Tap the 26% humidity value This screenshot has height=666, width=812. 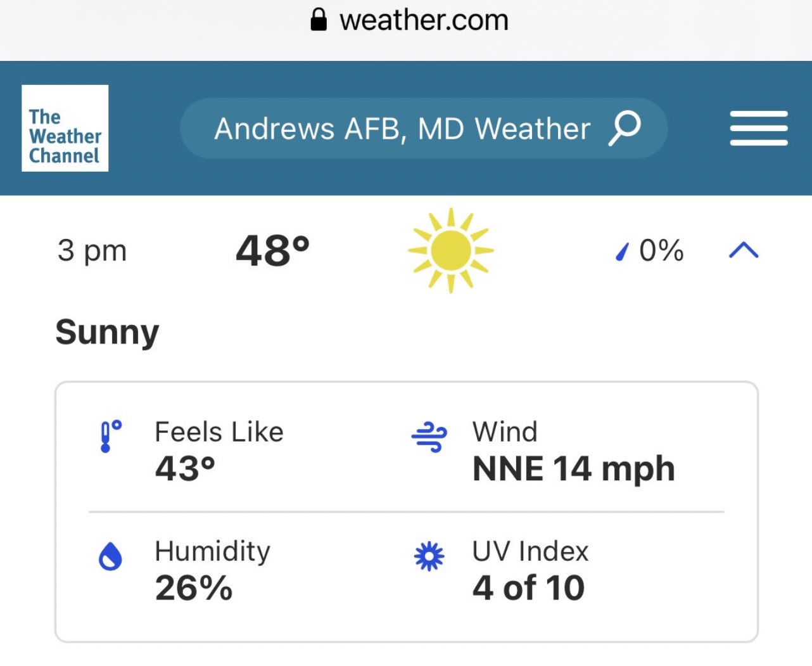click(x=194, y=588)
